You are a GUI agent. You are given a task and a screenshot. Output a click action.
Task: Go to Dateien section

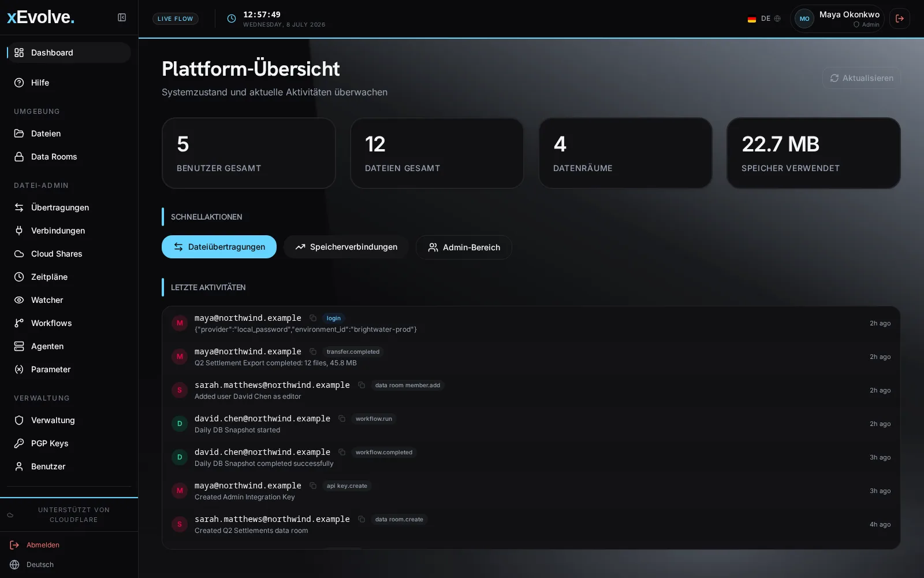click(69, 134)
